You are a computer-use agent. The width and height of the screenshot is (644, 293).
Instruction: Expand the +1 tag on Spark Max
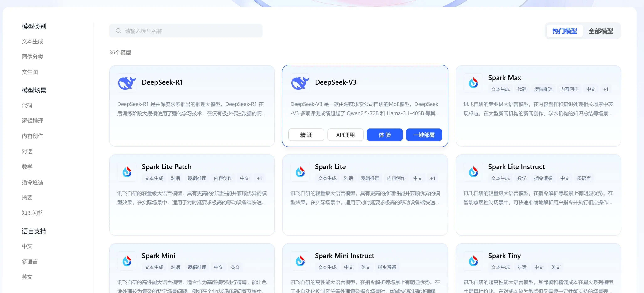click(606, 89)
